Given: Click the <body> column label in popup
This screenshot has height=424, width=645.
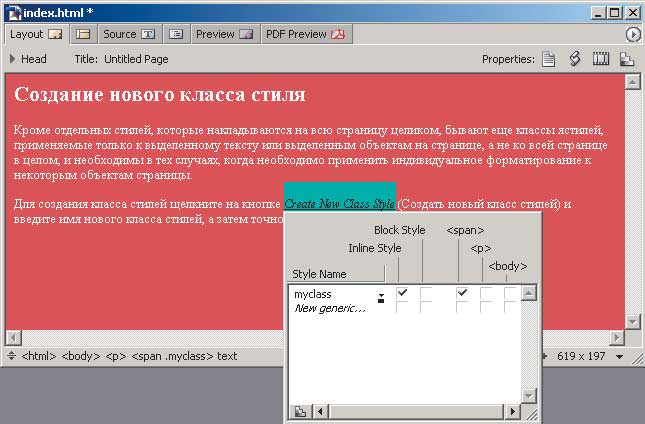Looking at the screenshot, I should pyautogui.click(x=508, y=266).
